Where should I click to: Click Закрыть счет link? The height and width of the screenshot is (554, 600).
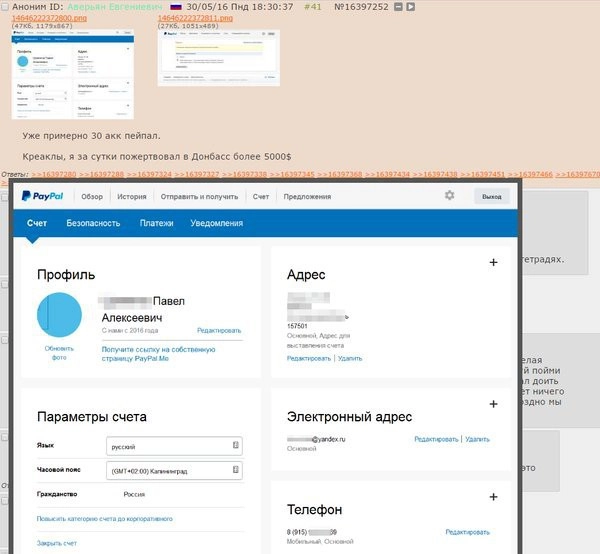point(56,543)
